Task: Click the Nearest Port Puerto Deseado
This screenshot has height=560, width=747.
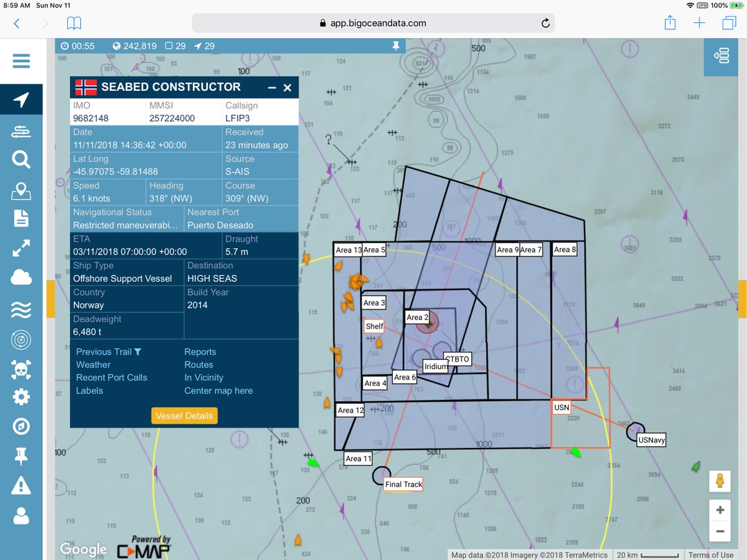Action: click(220, 225)
